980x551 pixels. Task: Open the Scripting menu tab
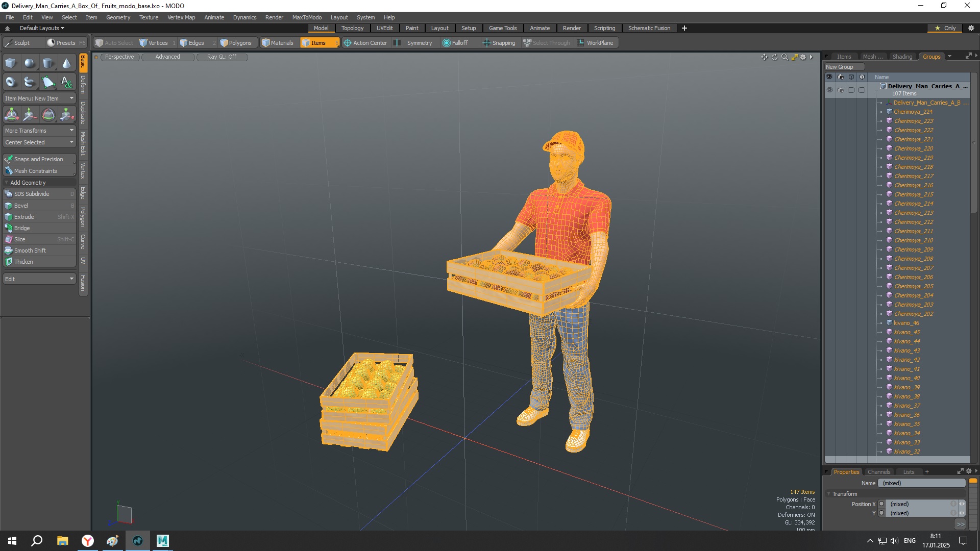pyautogui.click(x=604, y=28)
